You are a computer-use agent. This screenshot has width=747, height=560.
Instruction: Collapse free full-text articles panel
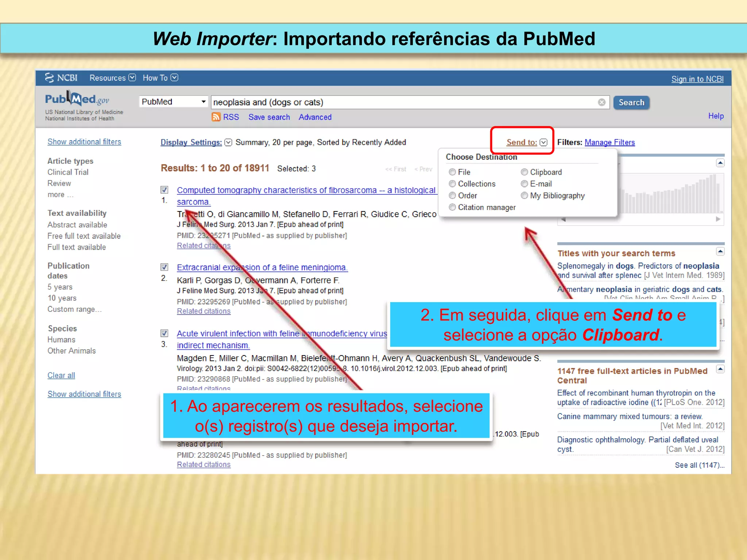pyautogui.click(x=720, y=369)
